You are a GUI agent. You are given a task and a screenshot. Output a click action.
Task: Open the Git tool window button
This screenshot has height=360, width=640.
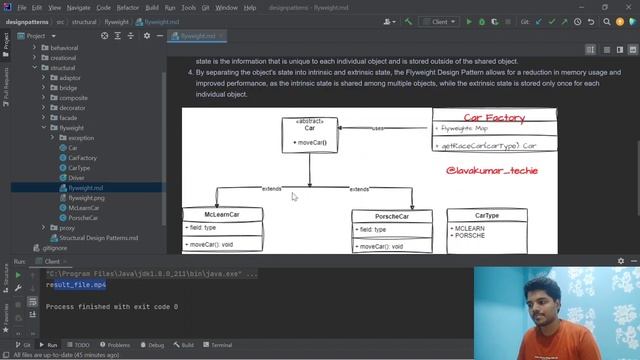point(23,345)
